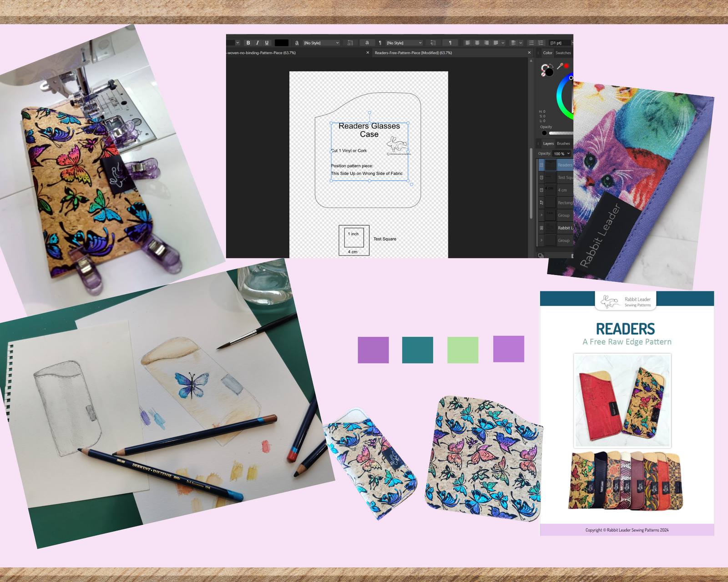Close the Readers-Free-Pattern-Piece document tab

click(x=529, y=53)
